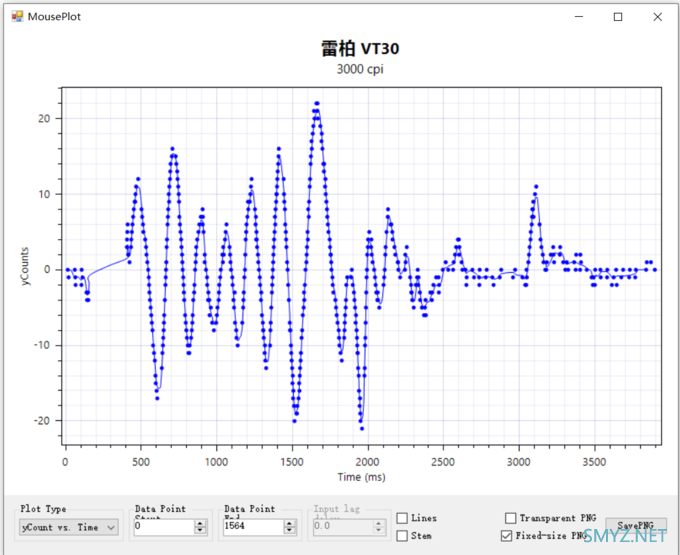Uncheck the Fixed-size PNG checkbox
680x555 pixels.
point(506,536)
